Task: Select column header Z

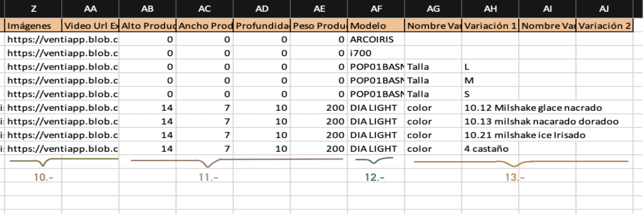Action: pos(34,9)
